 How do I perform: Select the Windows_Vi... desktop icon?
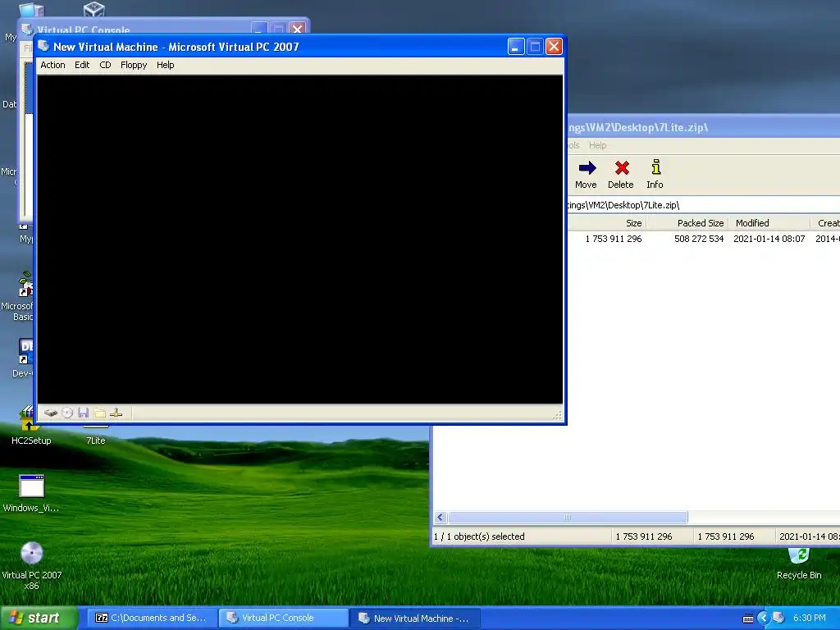(31, 493)
